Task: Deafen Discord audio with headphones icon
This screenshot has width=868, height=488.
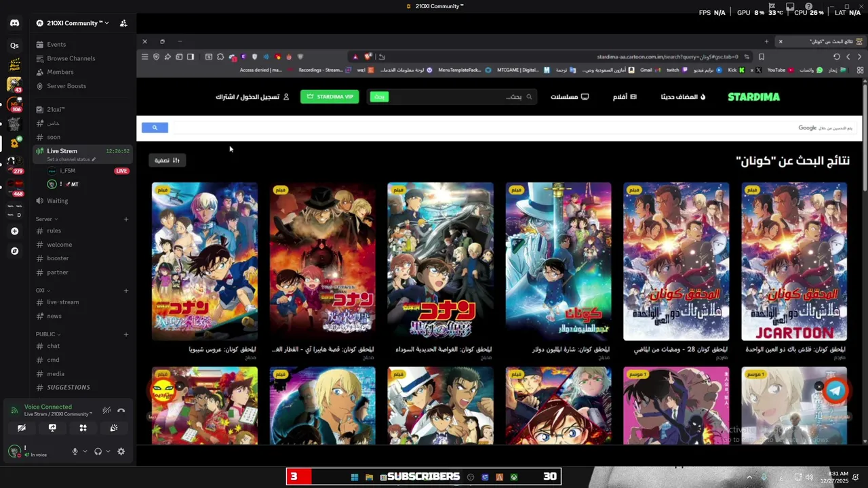Action: coord(98,451)
